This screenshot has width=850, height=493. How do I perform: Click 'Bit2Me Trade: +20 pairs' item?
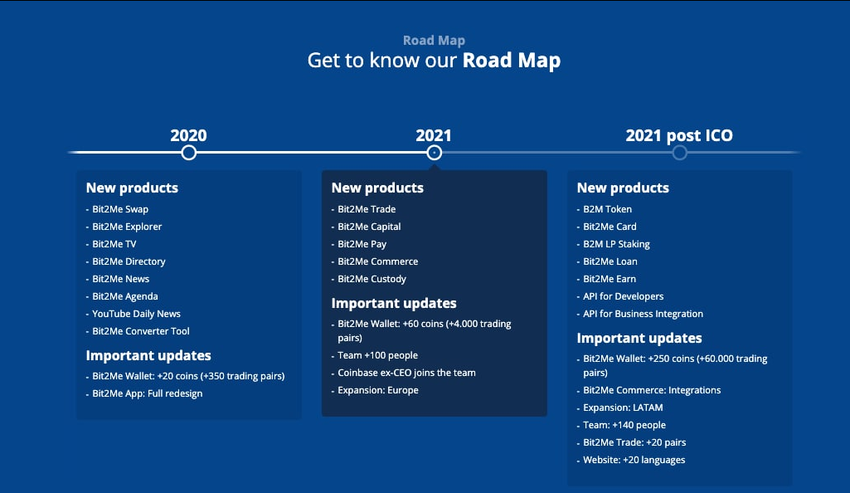click(635, 442)
